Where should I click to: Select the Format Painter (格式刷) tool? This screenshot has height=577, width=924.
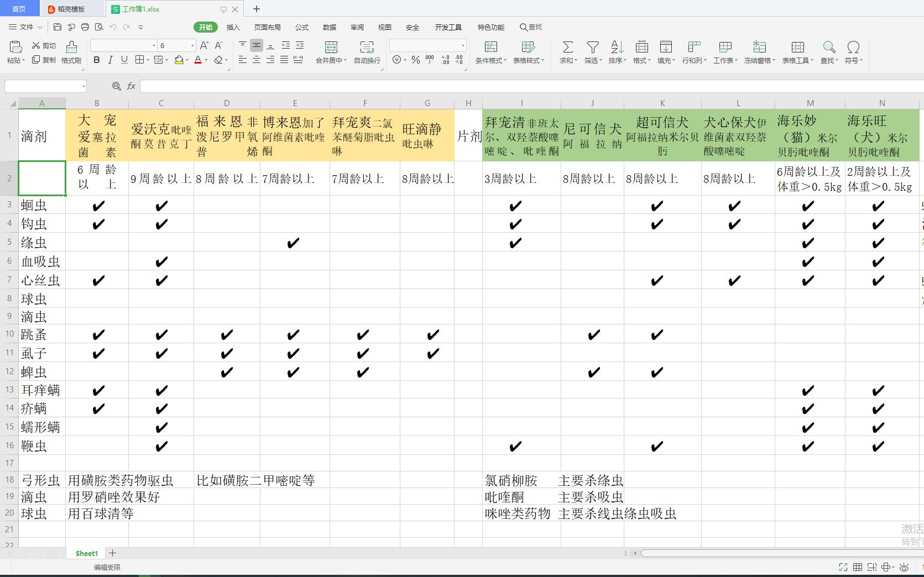coord(71,52)
